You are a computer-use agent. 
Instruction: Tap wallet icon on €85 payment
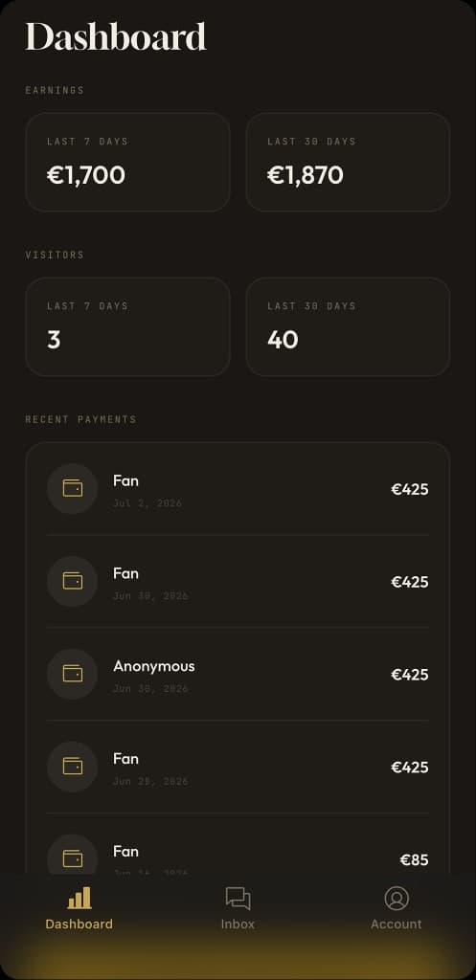(x=73, y=858)
